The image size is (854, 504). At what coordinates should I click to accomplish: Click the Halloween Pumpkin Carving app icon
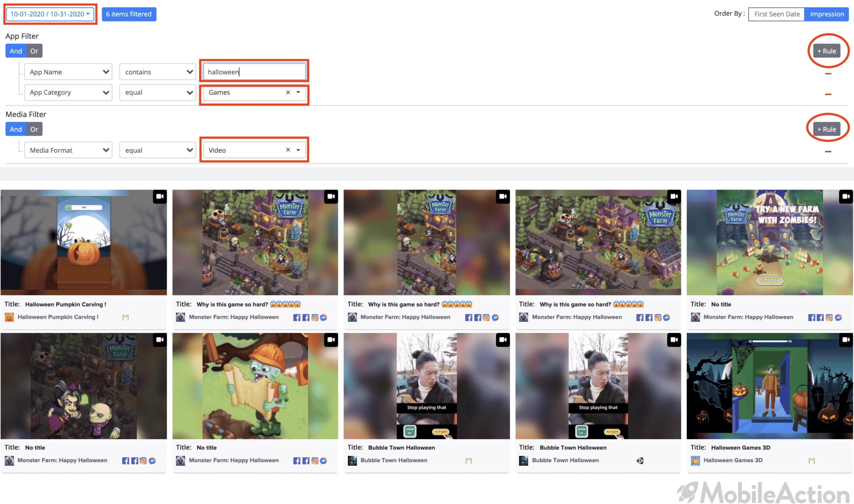[x=9, y=317]
